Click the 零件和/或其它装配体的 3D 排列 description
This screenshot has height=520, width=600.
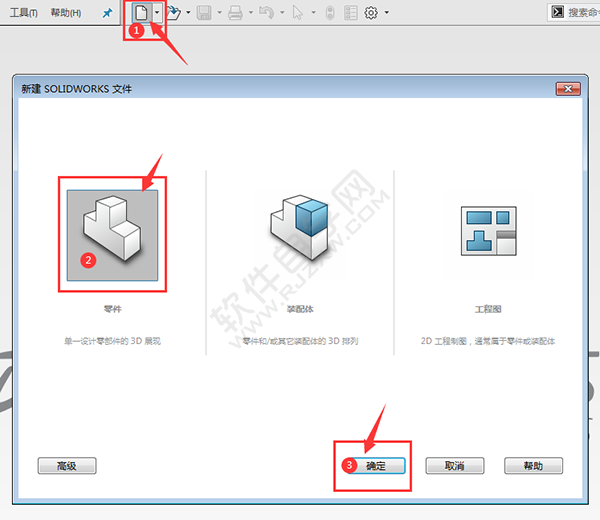point(300,341)
